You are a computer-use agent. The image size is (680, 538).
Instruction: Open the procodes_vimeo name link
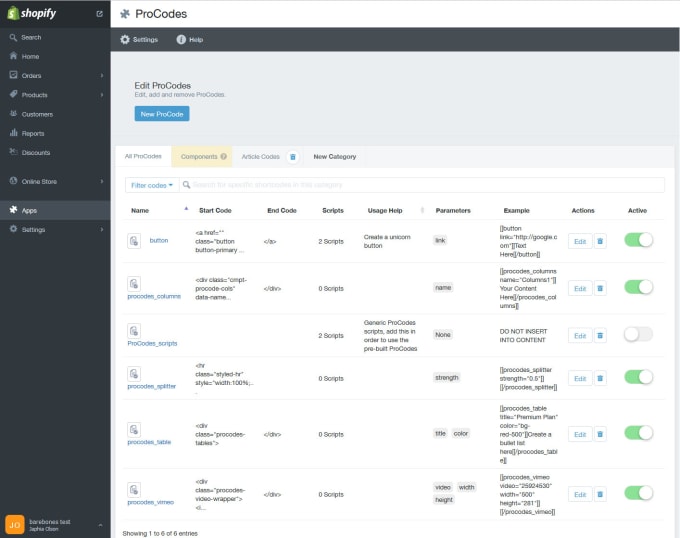pyautogui.click(x=150, y=502)
